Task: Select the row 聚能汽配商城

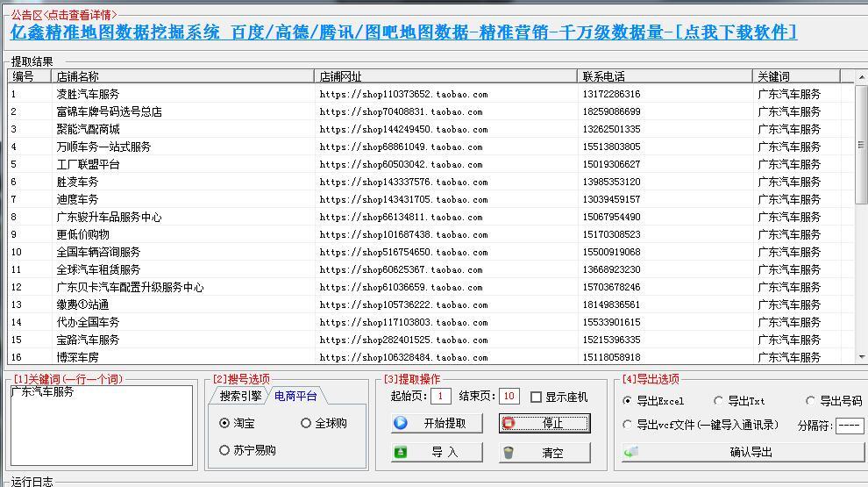Action: (431, 129)
